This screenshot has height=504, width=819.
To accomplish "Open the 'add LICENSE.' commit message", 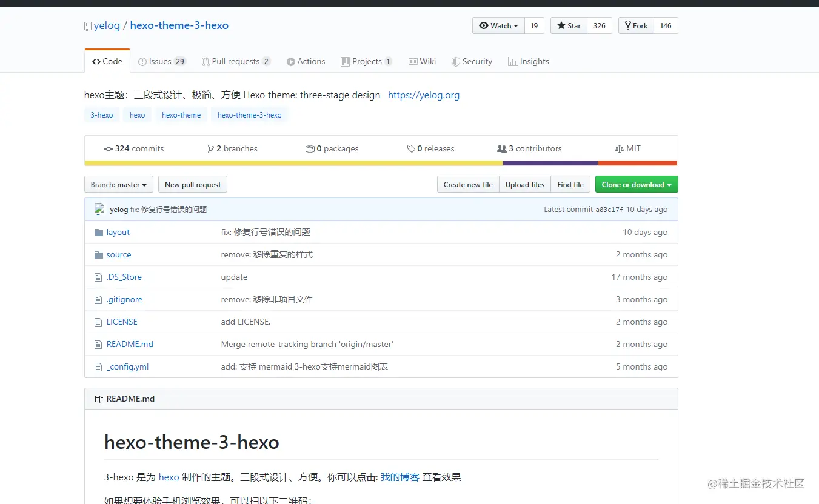I will click(x=246, y=322).
